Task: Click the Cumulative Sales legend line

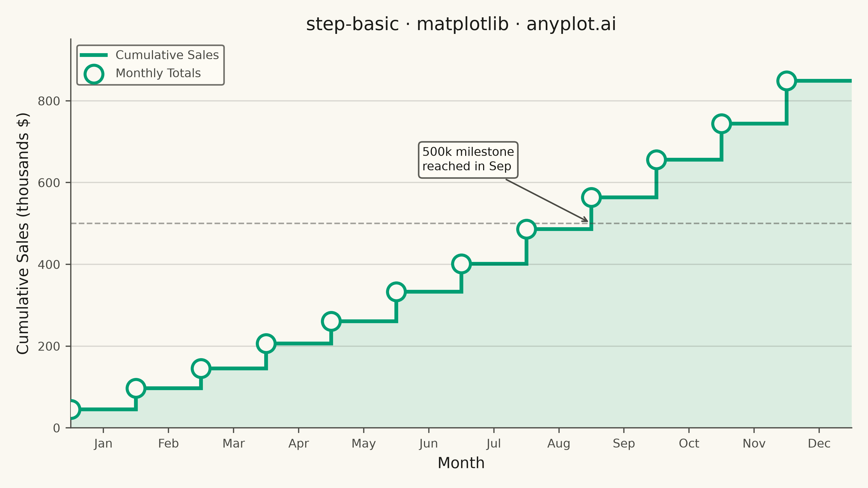Action: pos(94,55)
